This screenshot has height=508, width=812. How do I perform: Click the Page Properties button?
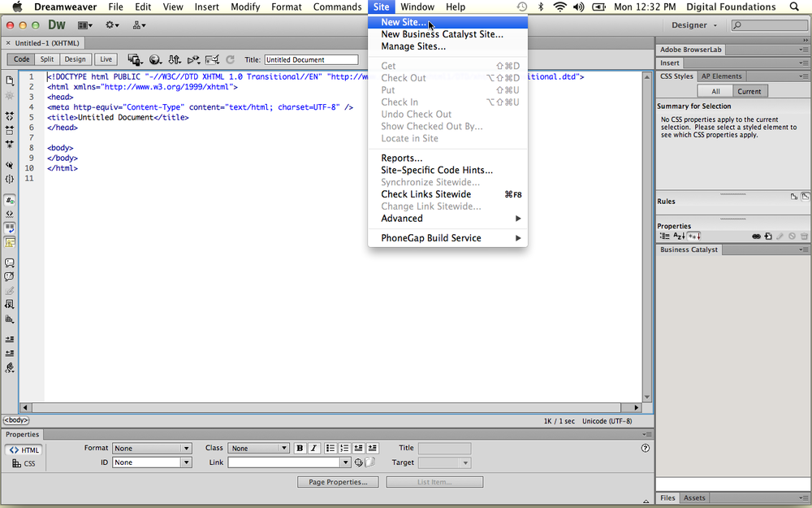tap(338, 481)
